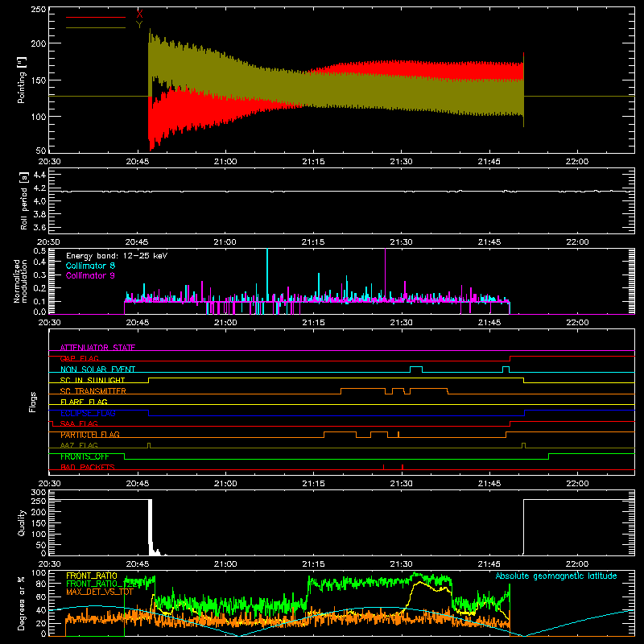Click the 21:15 label under Pointing plot
Screen dimensions: 644x644
click(313, 162)
